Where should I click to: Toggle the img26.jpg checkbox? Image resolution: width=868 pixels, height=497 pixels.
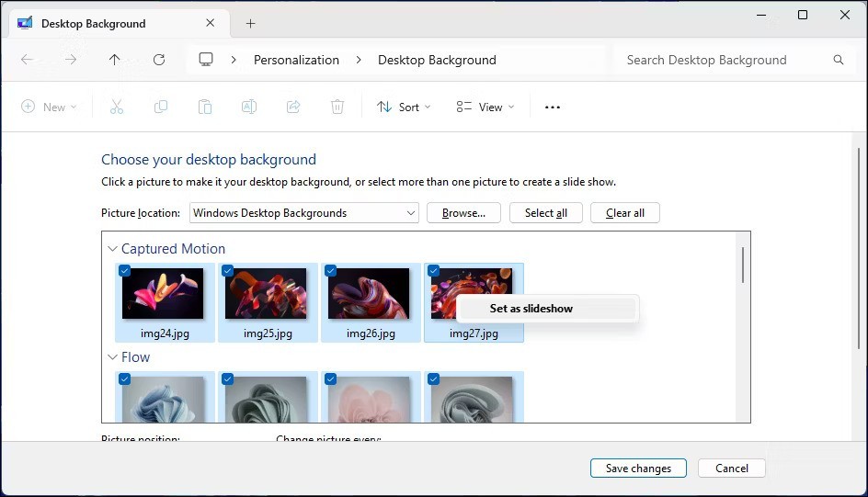click(x=331, y=271)
